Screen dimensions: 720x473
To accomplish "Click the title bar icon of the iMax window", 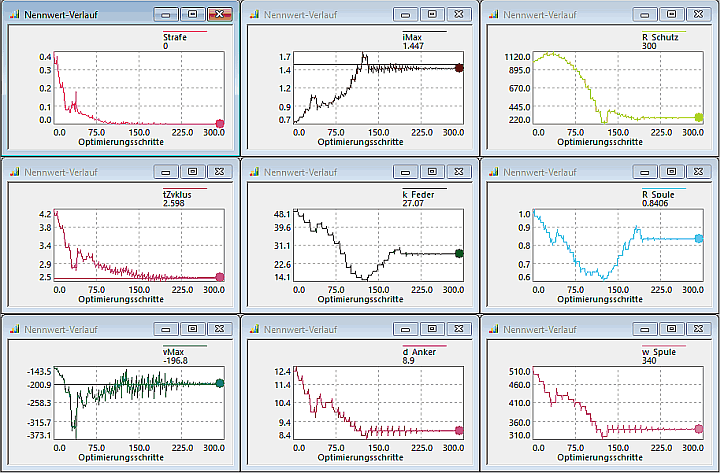I will [253, 15].
